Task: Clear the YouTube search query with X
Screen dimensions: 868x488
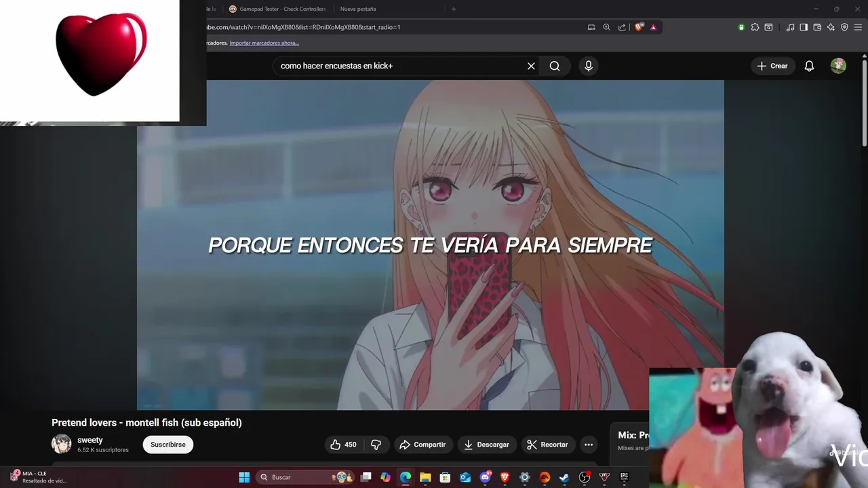Action: pos(531,66)
